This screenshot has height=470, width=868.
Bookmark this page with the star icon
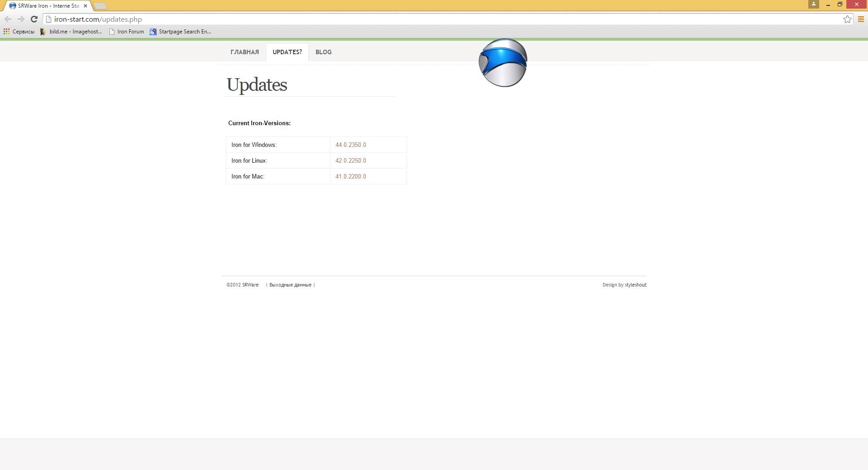click(847, 19)
